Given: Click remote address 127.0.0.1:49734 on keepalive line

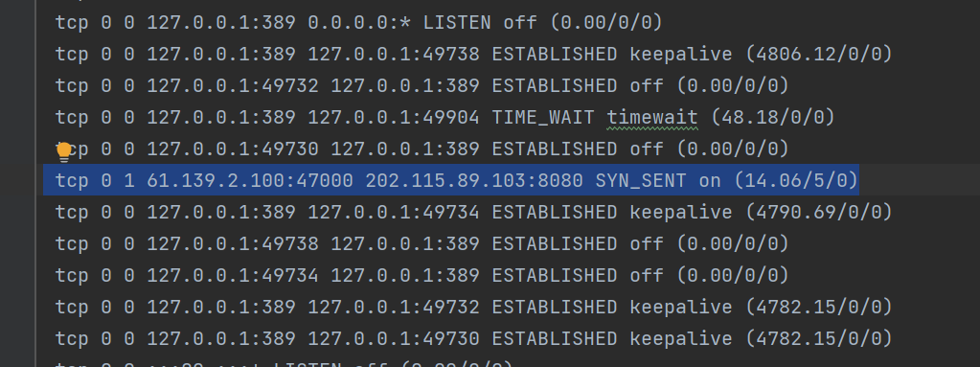Looking at the screenshot, I should point(394,213).
